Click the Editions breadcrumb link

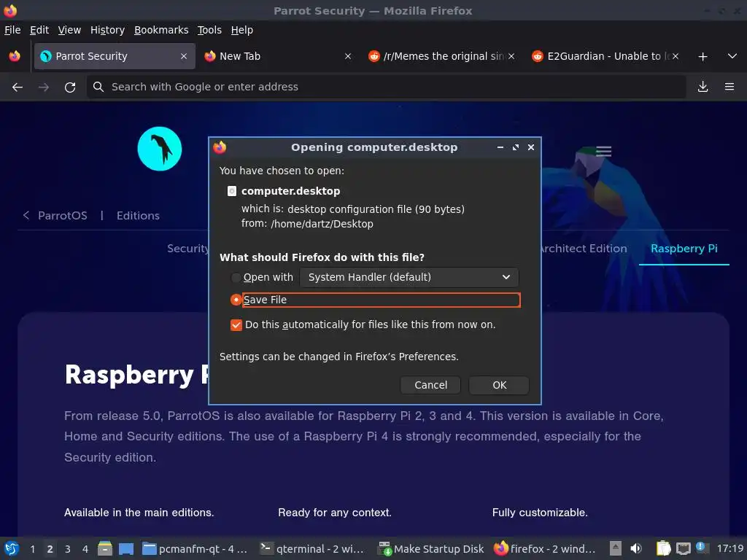point(138,216)
